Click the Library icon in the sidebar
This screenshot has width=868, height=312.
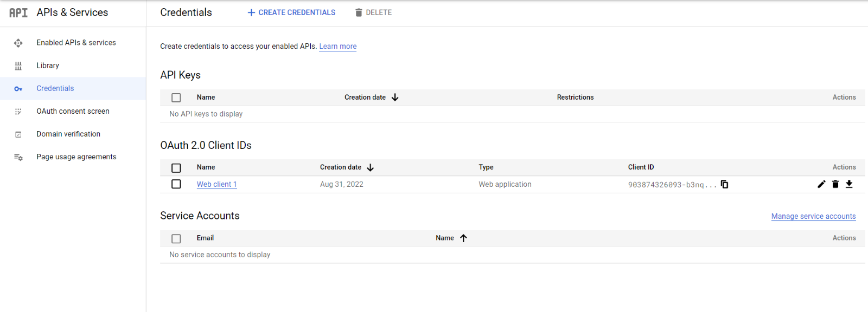click(18, 66)
